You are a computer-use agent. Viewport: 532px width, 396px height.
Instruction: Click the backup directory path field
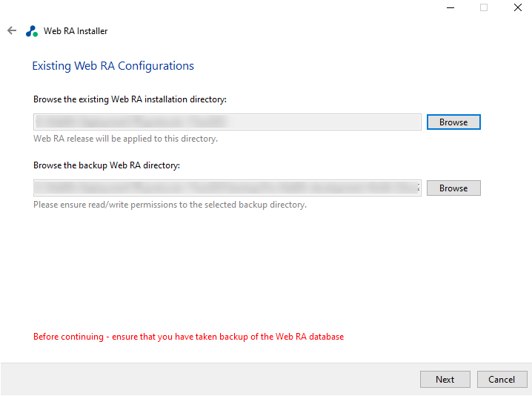(x=227, y=188)
